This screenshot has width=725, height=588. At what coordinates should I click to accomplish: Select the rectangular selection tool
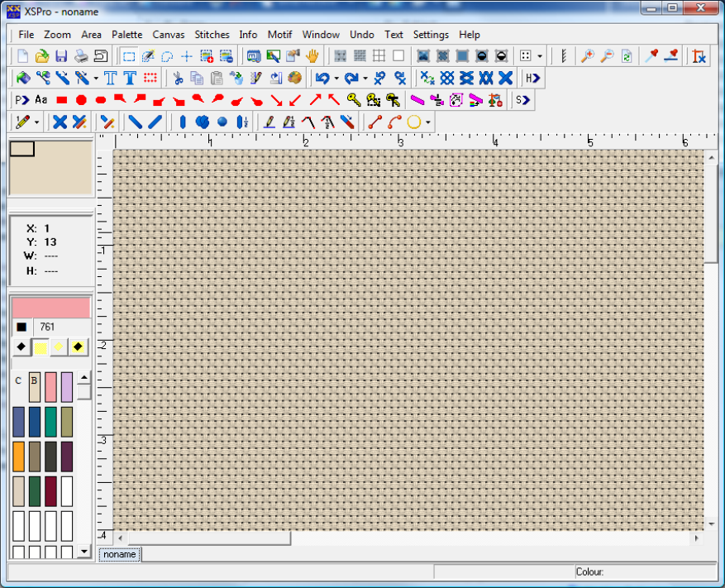coord(129,56)
